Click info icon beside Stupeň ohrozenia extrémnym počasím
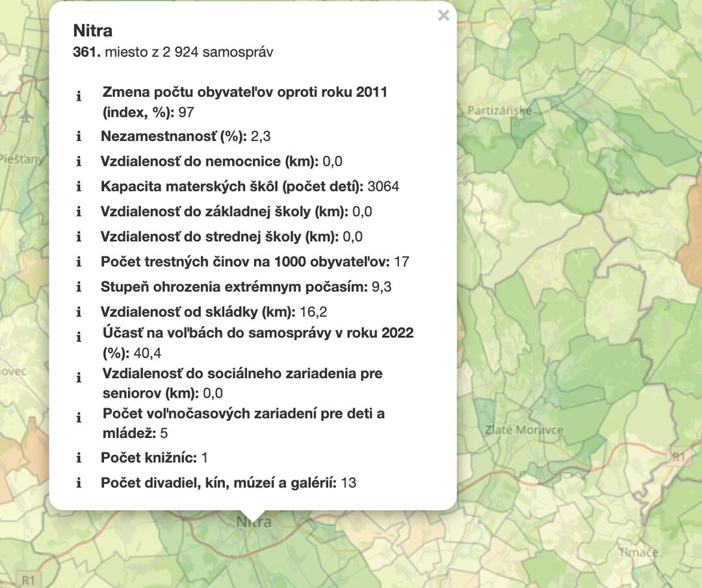Viewport: 702px width, 588px height. (79, 287)
